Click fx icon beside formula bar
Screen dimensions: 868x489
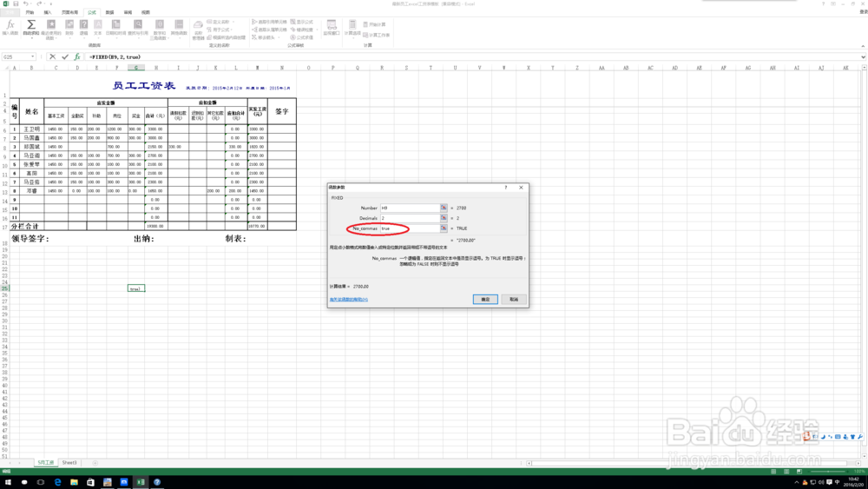[x=77, y=56]
